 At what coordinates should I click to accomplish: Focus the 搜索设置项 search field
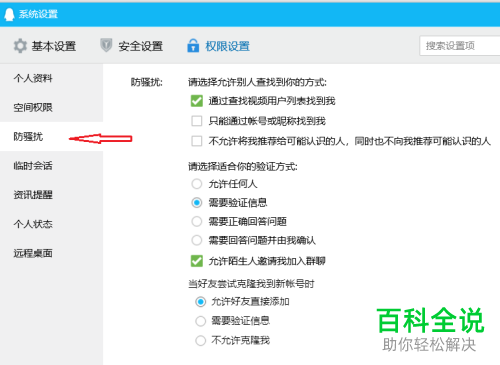point(460,46)
